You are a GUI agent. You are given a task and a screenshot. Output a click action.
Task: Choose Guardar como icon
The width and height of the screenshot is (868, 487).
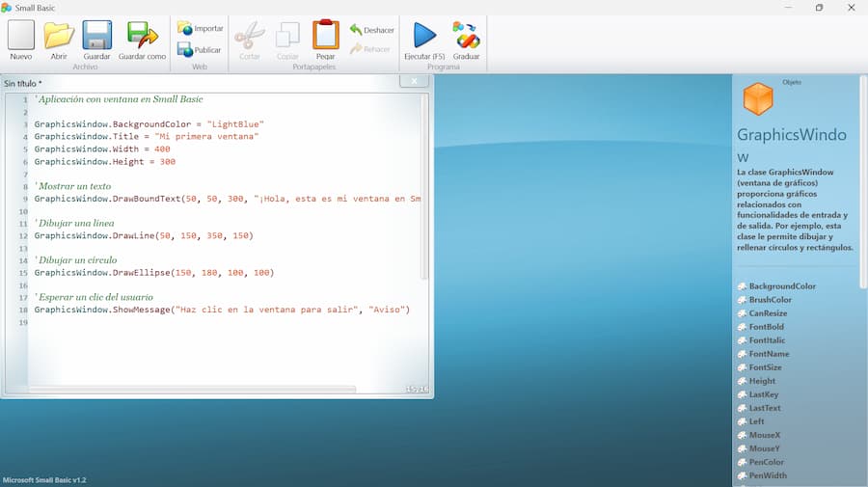[x=143, y=35]
